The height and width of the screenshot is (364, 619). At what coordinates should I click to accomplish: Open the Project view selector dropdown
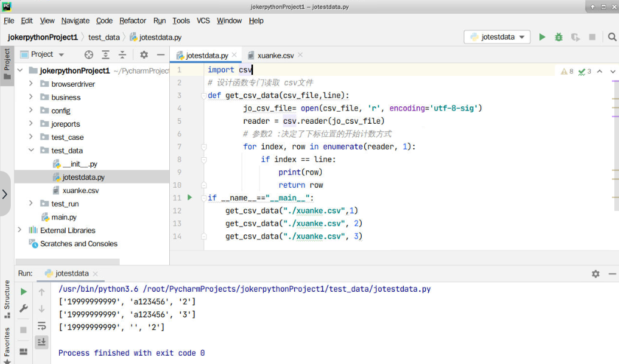(42, 54)
